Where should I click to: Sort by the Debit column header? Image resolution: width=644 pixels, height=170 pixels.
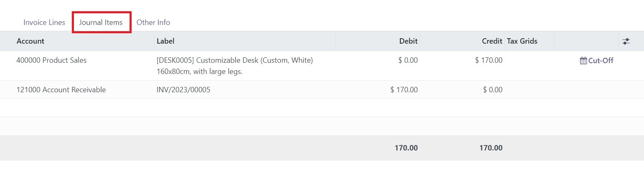(409, 41)
